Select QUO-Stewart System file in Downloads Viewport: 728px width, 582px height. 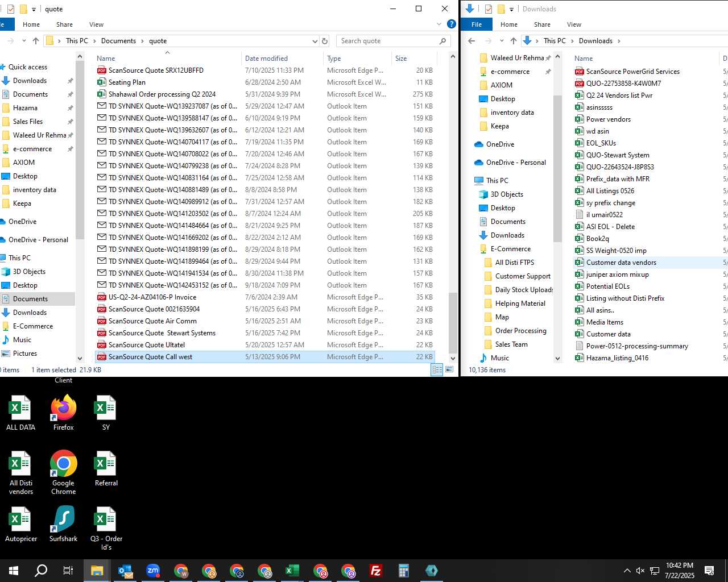[650, 155]
